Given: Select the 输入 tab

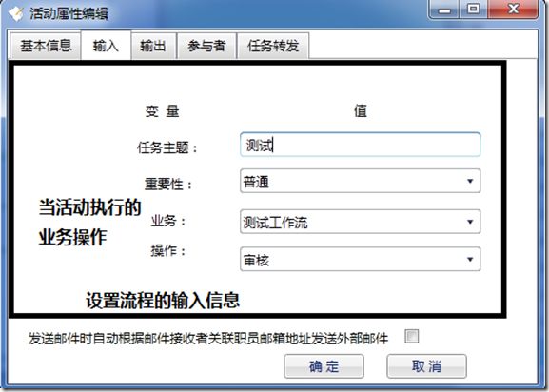Looking at the screenshot, I should coord(106,46).
